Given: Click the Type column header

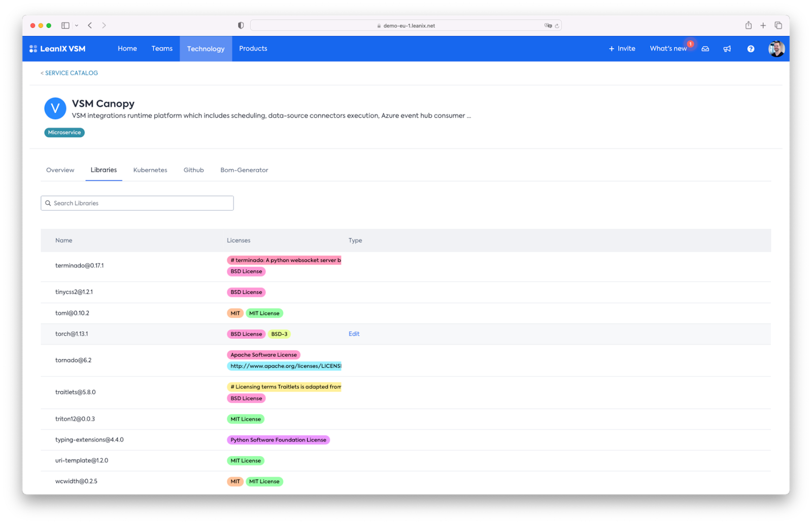Looking at the screenshot, I should (x=355, y=240).
